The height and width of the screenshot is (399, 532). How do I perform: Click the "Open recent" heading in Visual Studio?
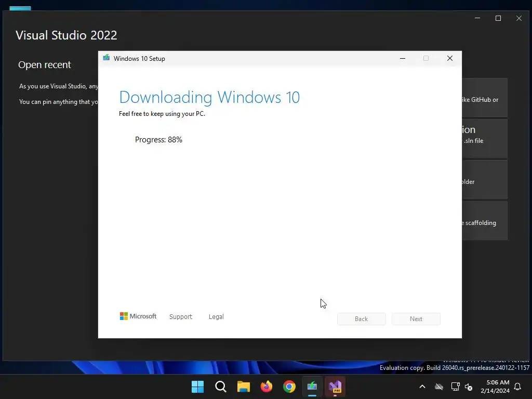[45, 65]
